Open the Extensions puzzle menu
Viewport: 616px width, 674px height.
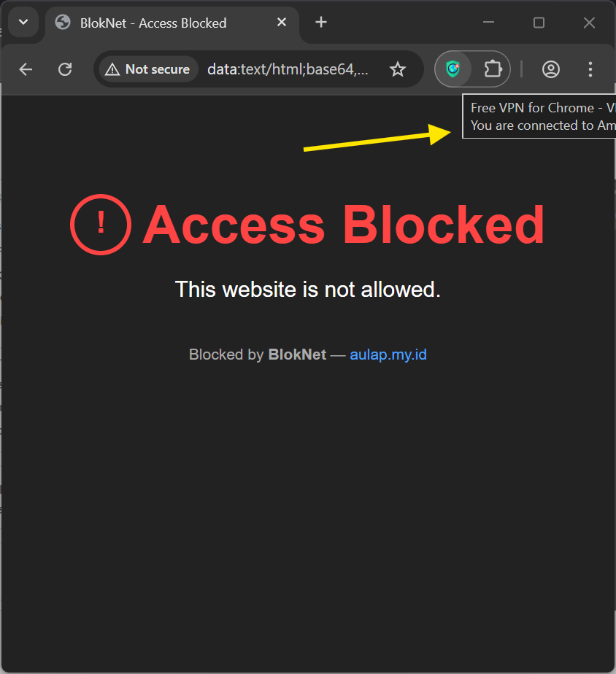pos(493,69)
